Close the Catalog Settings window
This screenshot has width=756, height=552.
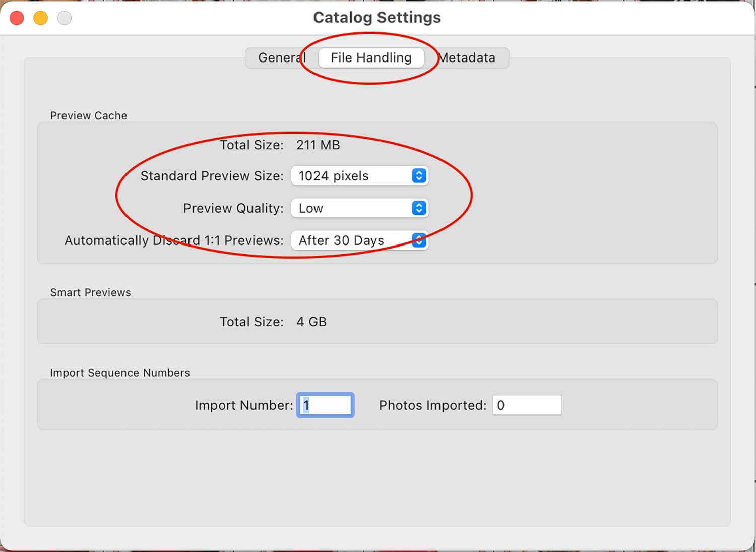[x=17, y=18]
